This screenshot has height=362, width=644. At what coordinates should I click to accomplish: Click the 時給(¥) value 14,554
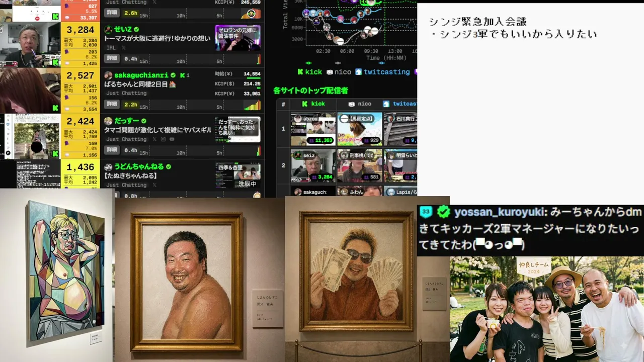(252, 74)
